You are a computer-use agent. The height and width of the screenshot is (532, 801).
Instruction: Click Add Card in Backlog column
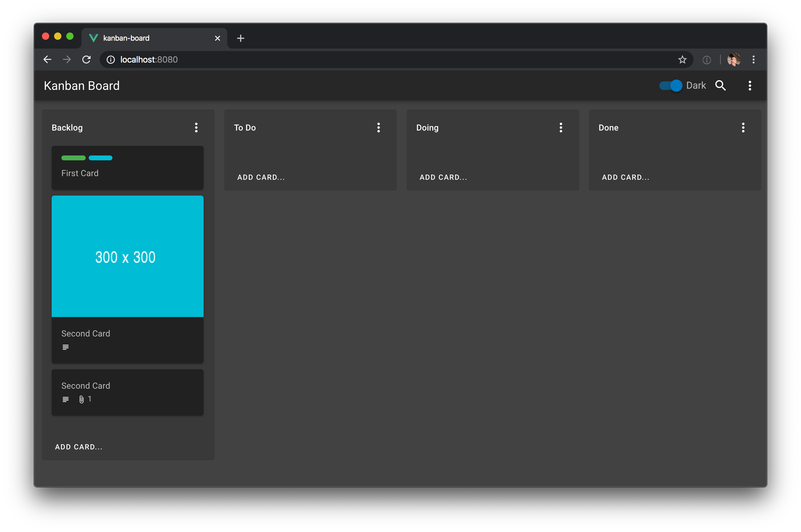tap(79, 447)
